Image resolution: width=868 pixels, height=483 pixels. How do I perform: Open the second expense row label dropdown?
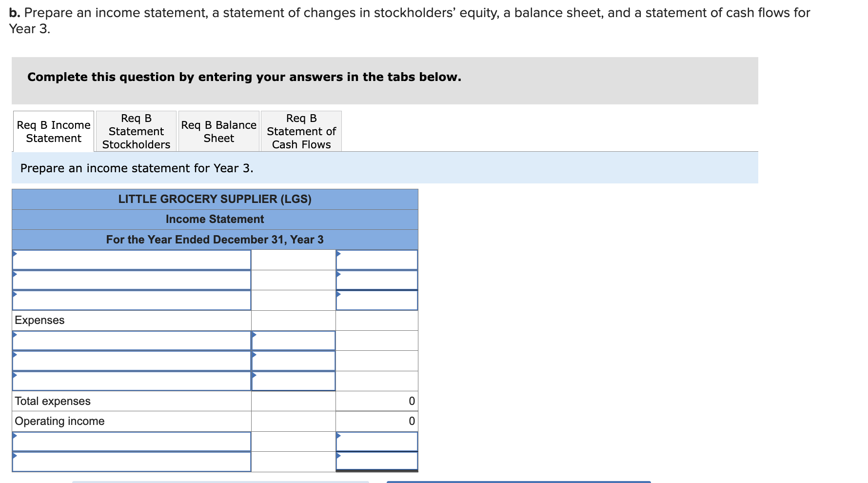click(x=132, y=360)
